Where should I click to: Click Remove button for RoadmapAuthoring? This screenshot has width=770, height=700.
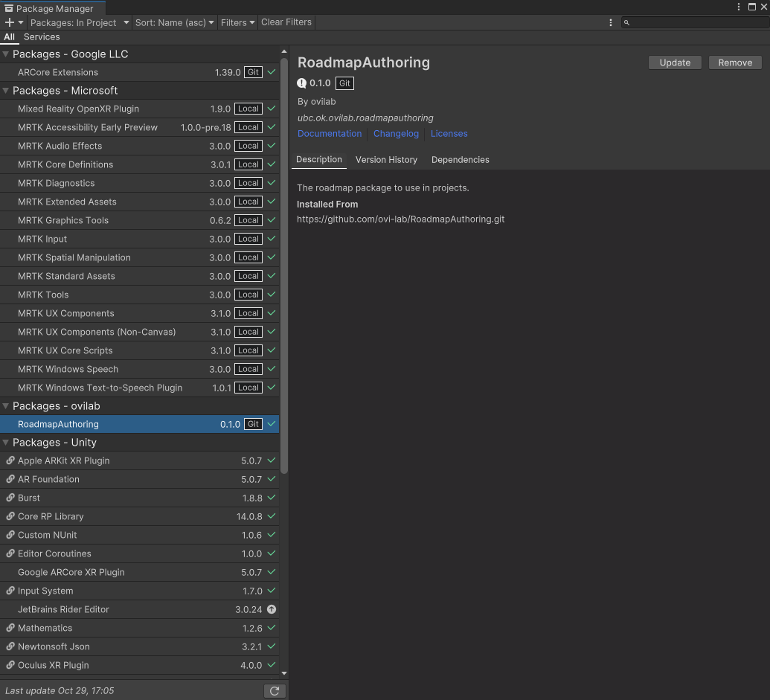tap(734, 62)
